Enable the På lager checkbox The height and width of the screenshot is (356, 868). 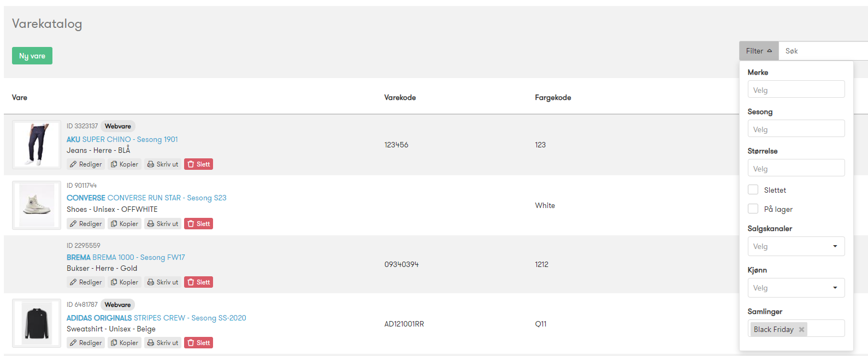[x=753, y=209]
